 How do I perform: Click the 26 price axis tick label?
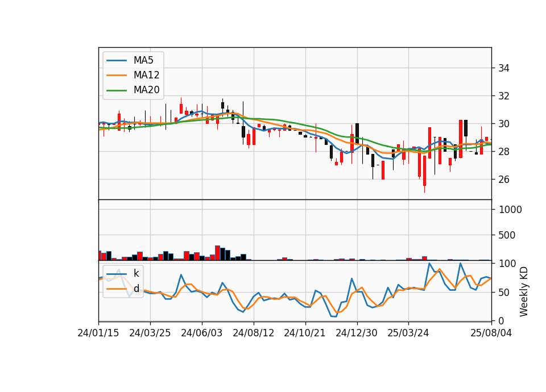point(504,180)
